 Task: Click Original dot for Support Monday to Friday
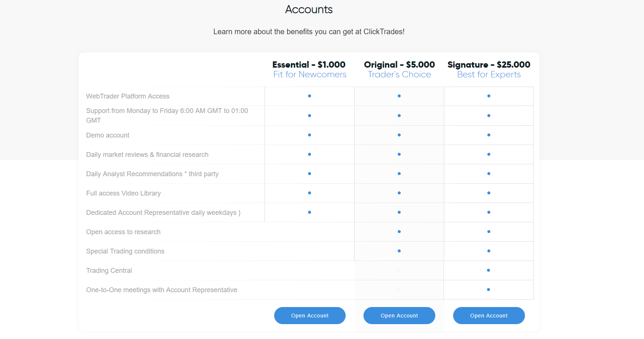pos(399,116)
